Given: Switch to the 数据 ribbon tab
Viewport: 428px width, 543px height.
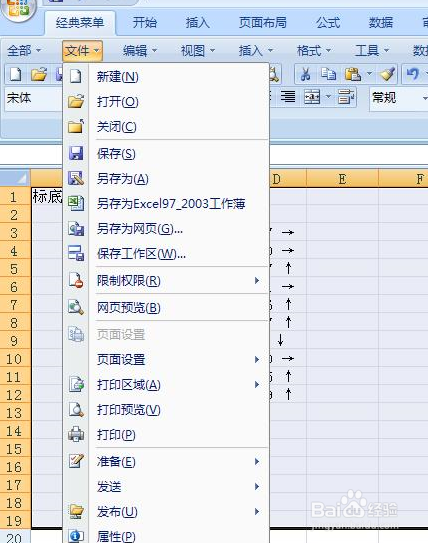Looking at the screenshot, I should click(x=381, y=23).
